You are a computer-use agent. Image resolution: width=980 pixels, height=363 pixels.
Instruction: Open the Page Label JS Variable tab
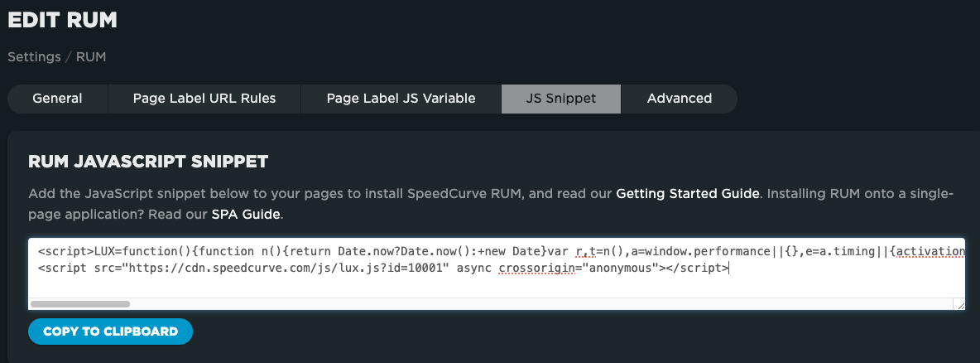point(401,99)
